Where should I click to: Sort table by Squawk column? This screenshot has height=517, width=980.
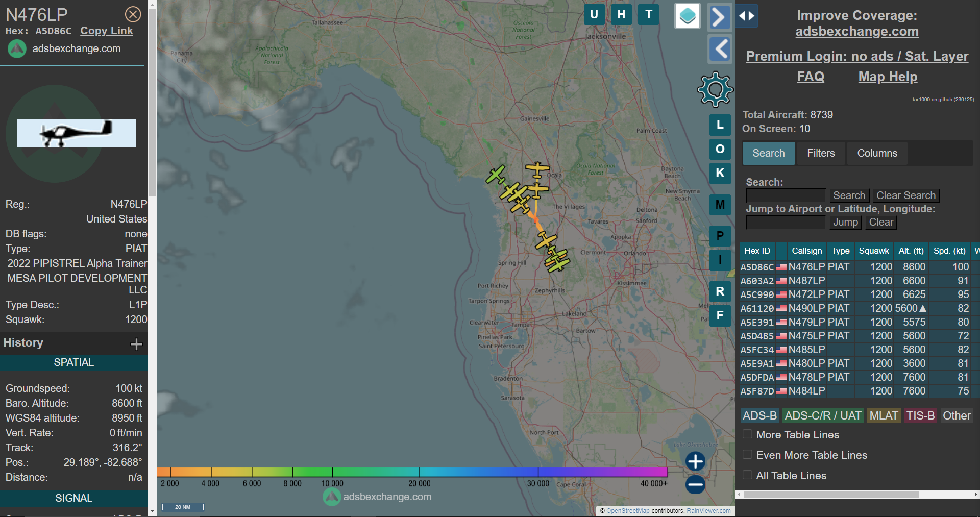click(x=873, y=251)
